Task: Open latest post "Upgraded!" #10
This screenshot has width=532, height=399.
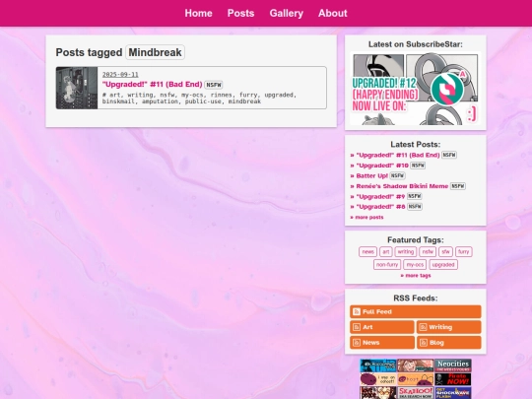Action: [382, 166]
